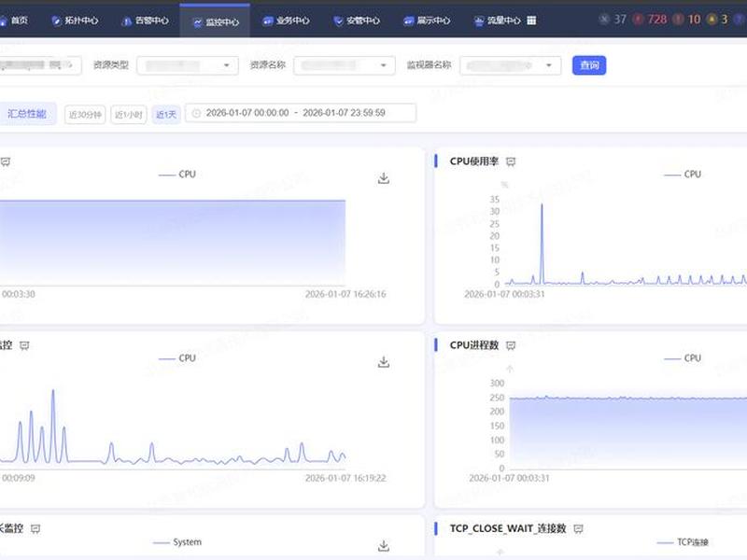The image size is (747, 560).
Task: Click the clock icon in the date range field
Action: pos(196,113)
